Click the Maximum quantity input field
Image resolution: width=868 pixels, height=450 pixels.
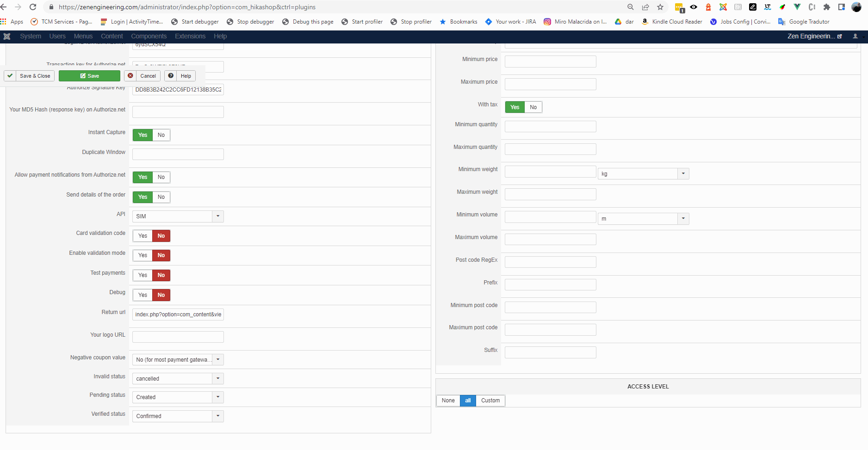click(551, 149)
